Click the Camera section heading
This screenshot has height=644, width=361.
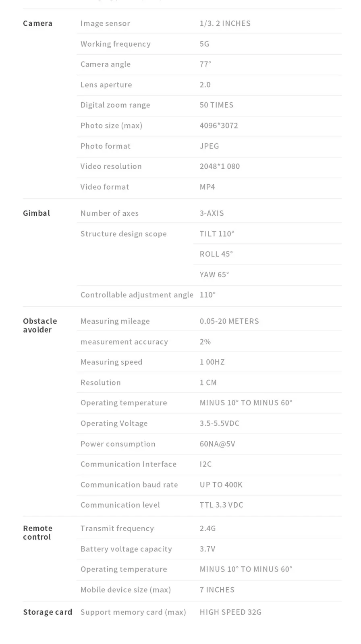[x=37, y=23]
